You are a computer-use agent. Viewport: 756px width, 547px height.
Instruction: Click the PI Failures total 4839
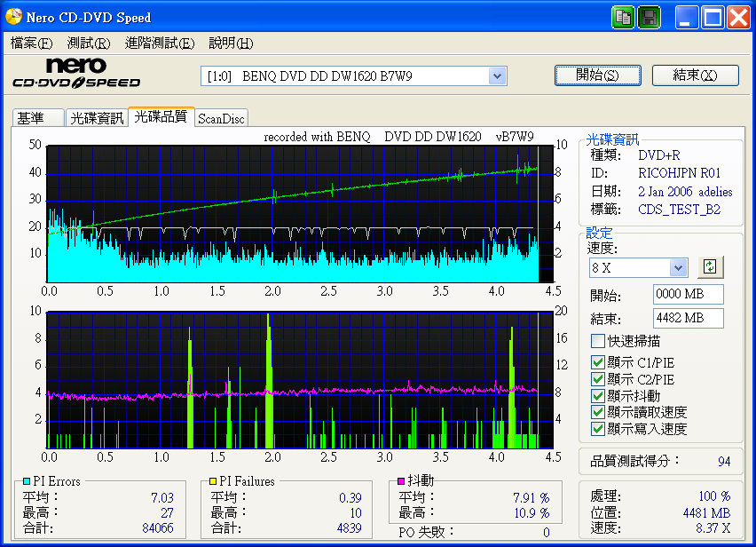click(x=349, y=528)
